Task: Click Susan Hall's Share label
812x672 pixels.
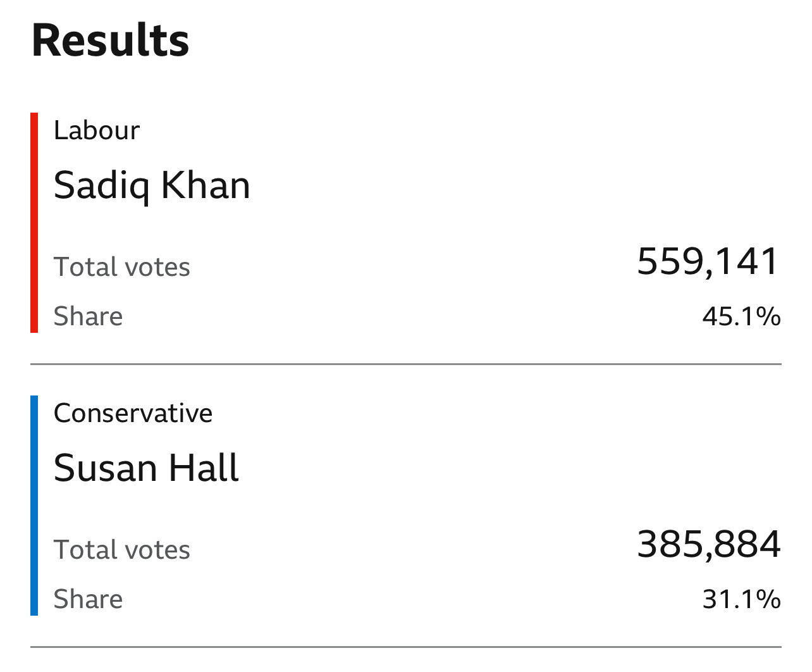Action: pyautogui.click(x=89, y=599)
